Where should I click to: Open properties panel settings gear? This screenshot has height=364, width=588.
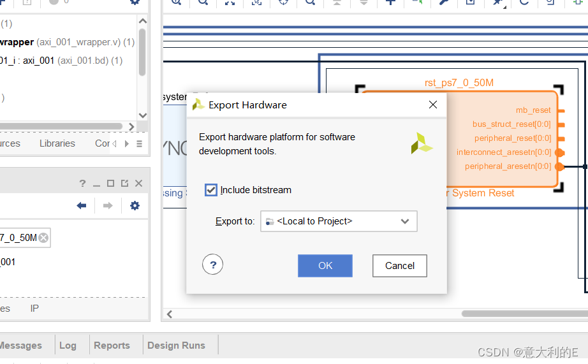[x=135, y=205]
